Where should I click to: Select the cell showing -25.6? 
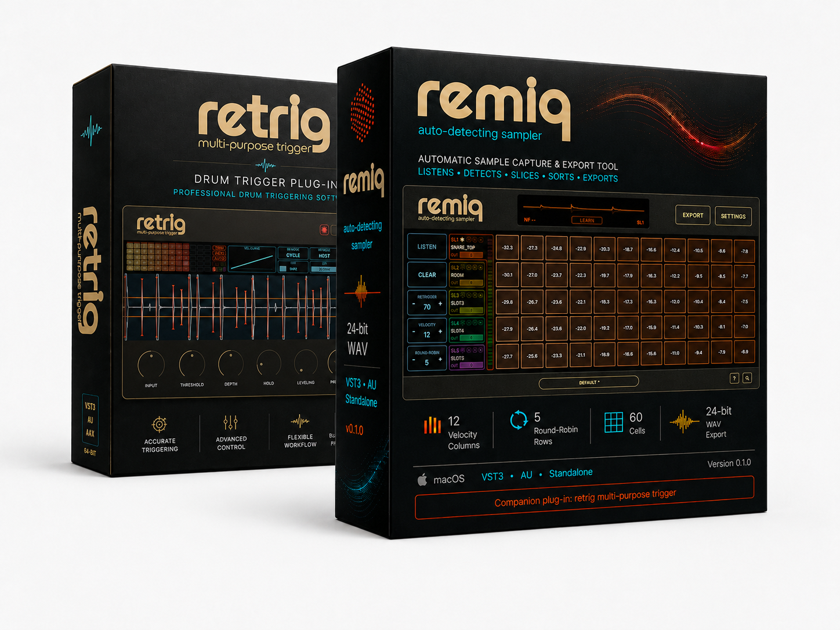[x=532, y=356]
